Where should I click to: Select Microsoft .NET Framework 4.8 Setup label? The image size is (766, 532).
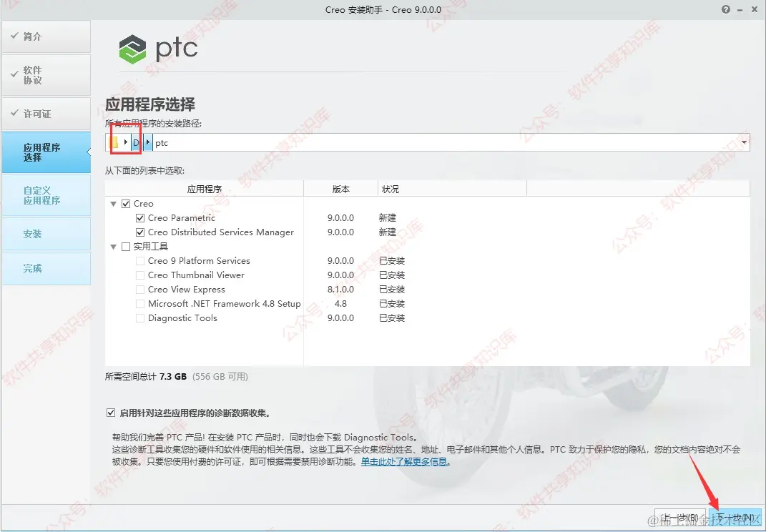pos(225,304)
